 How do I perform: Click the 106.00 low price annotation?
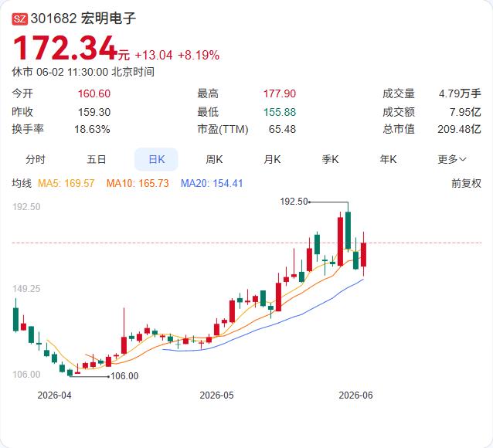pos(124,376)
